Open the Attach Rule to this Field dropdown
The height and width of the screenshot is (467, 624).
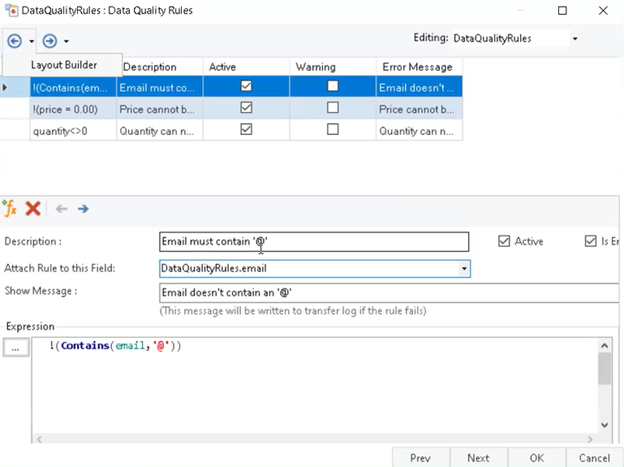point(464,268)
